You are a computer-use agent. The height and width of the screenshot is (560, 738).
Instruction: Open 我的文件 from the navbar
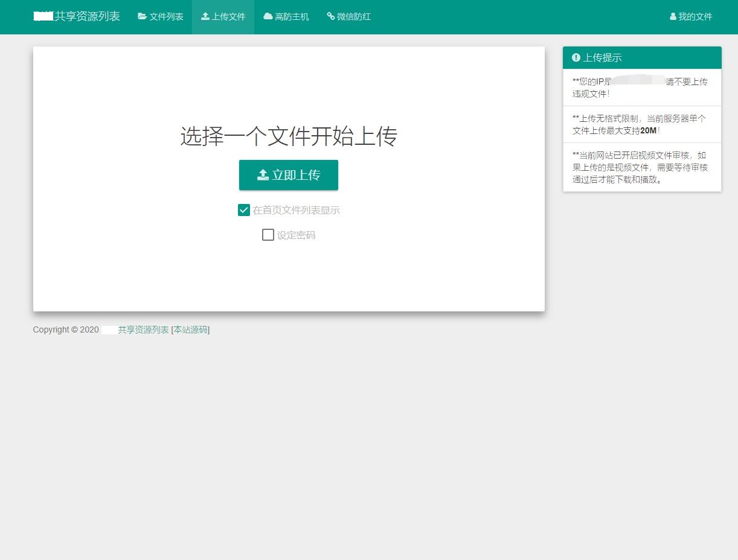point(690,16)
